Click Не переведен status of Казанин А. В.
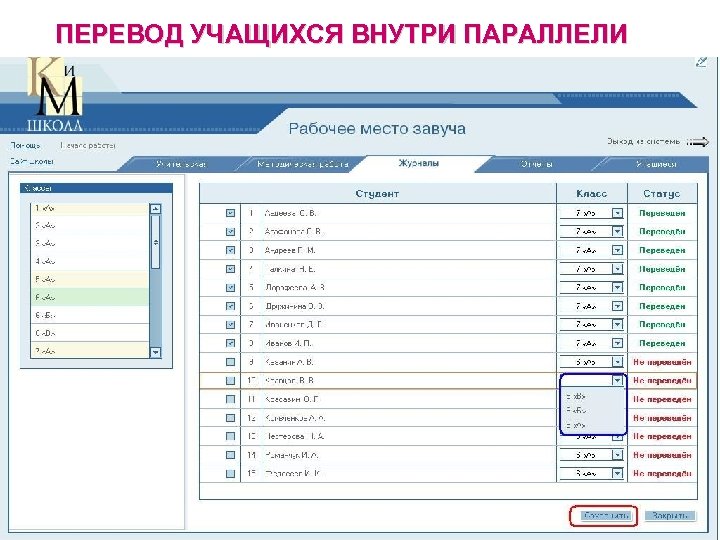This screenshot has height=540, width=720. coord(662,362)
